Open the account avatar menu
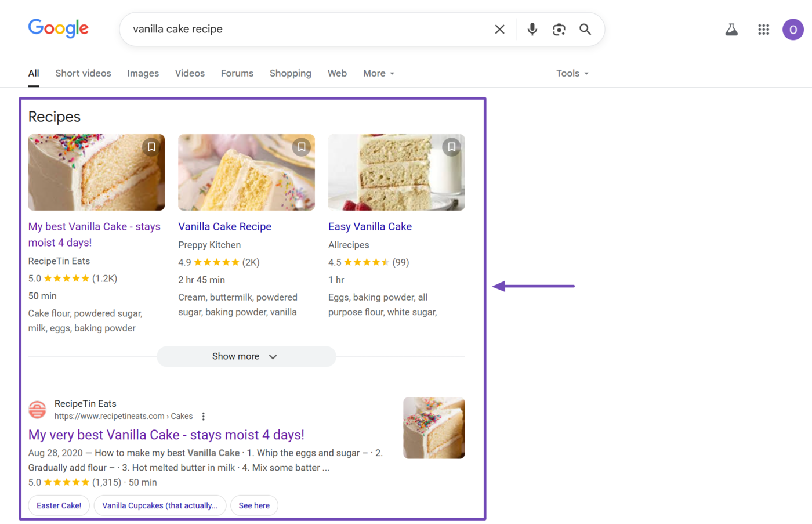 tap(793, 30)
